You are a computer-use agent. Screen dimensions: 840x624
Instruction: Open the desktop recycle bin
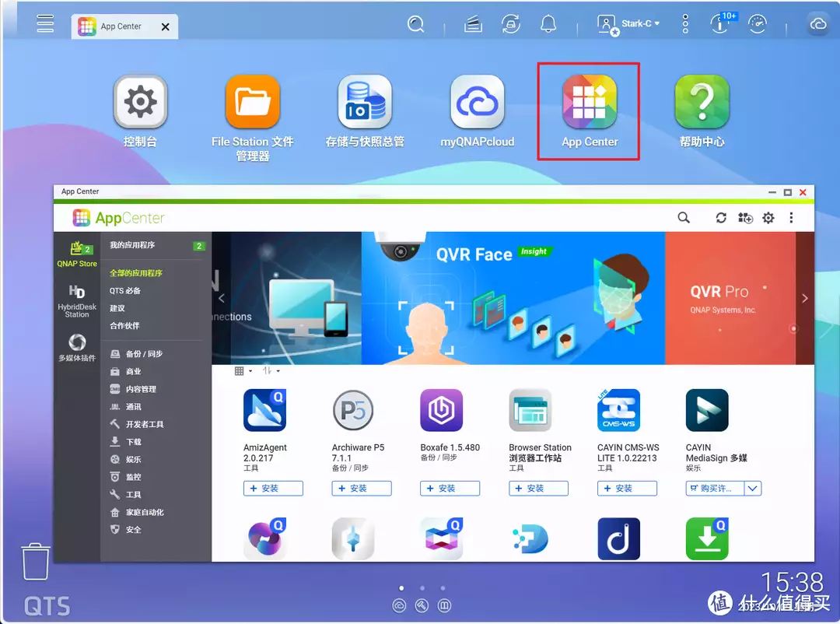coord(35,561)
